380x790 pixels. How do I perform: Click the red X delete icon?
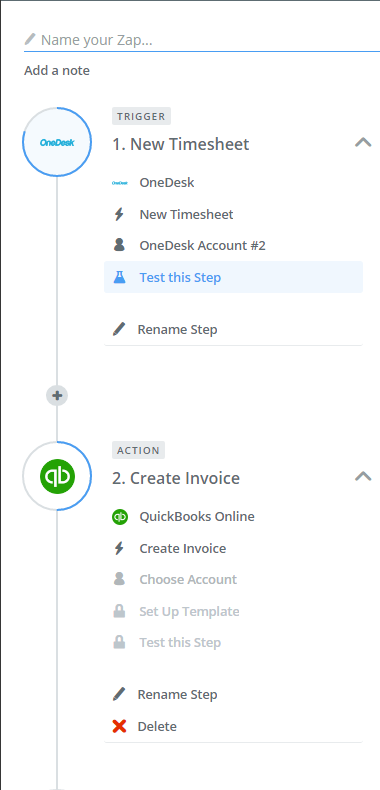pyautogui.click(x=119, y=726)
